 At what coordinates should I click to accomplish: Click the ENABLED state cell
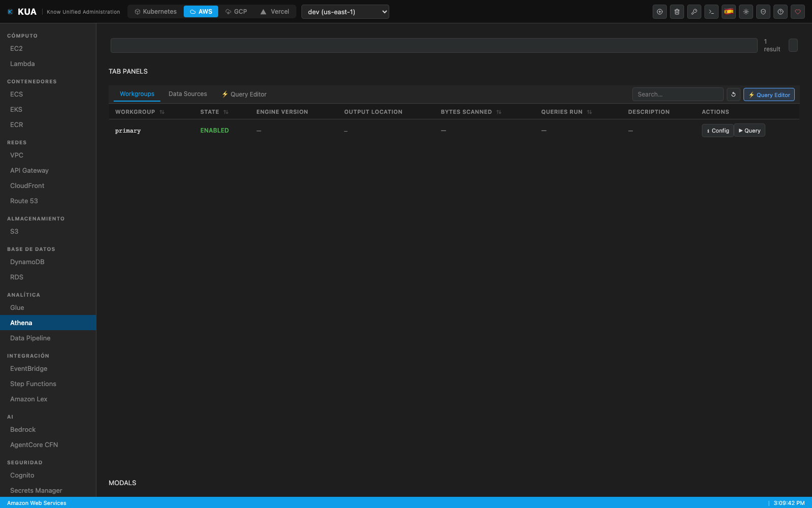pyautogui.click(x=215, y=131)
